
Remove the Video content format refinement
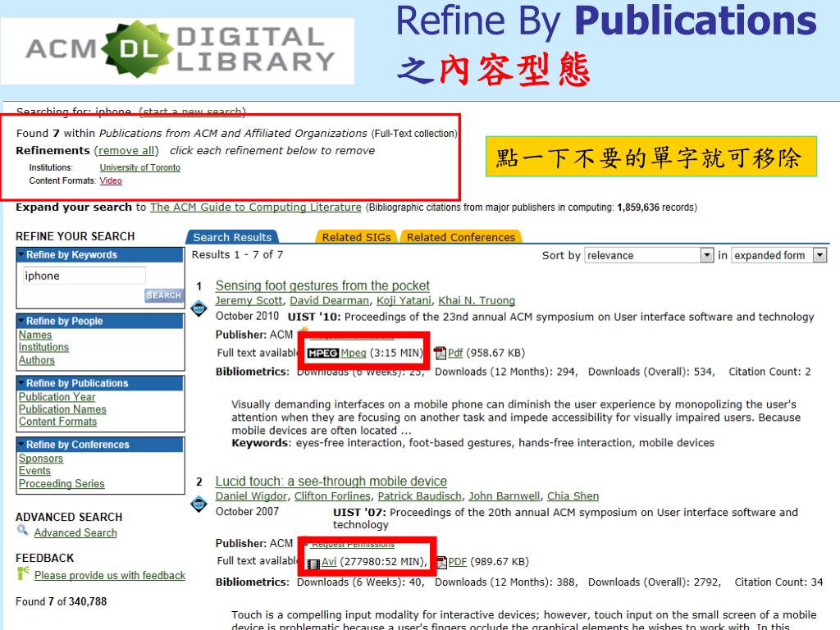point(111,180)
